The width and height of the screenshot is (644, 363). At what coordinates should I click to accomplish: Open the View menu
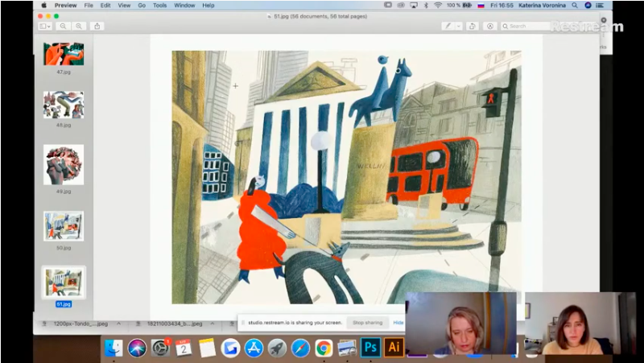[x=124, y=5]
